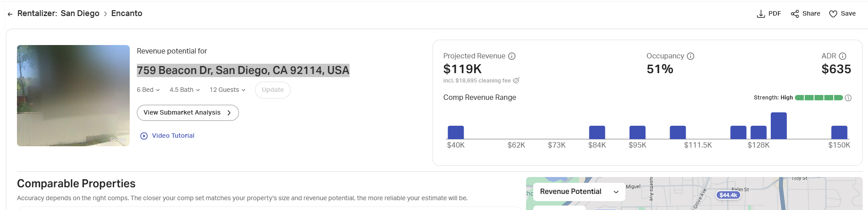Image resolution: width=868 pixels, height=210 pixels.
Task: Show the Occupancy info icon
Action: click(691, 56)
